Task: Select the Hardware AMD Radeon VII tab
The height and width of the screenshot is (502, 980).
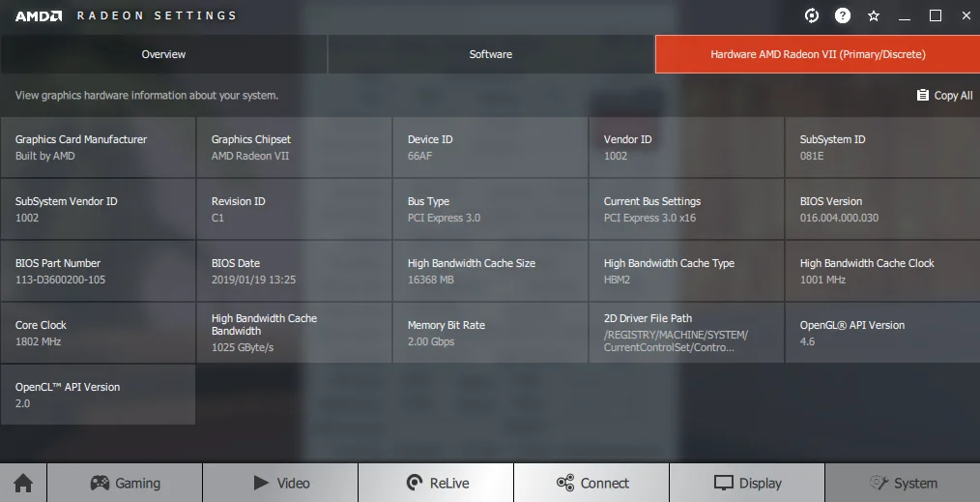Action: [818, 54]
